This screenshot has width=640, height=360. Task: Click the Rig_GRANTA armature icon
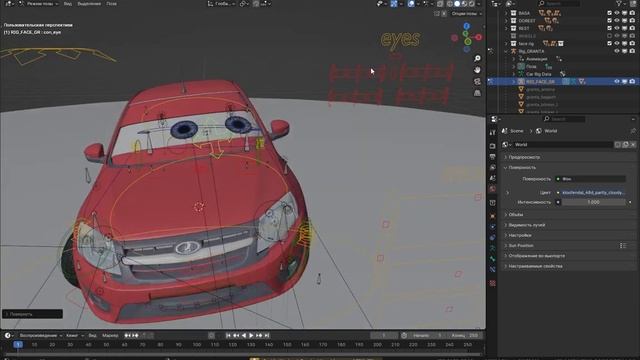513,51
